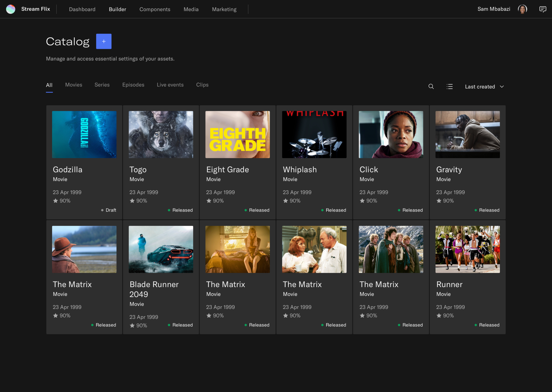
Task: Select the Eight Grade poster image
Action: pos(237,134)
